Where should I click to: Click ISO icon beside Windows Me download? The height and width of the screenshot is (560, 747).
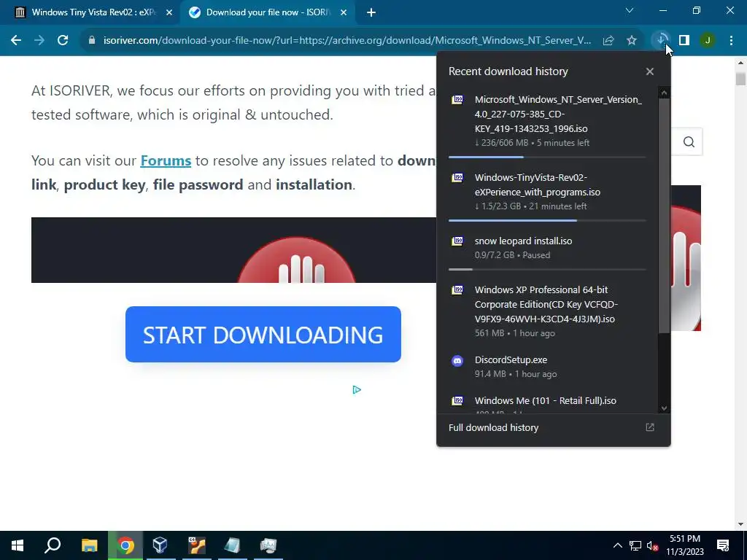tap(457, 400)
